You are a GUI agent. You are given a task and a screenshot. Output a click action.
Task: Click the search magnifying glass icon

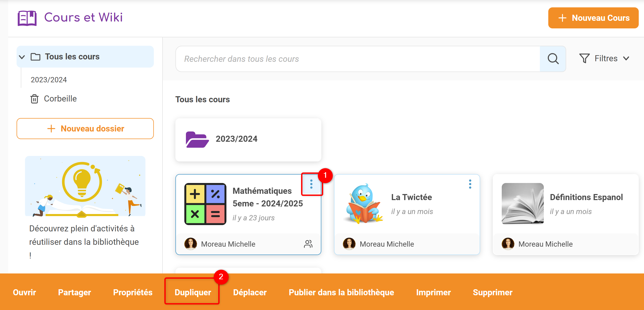553,59
